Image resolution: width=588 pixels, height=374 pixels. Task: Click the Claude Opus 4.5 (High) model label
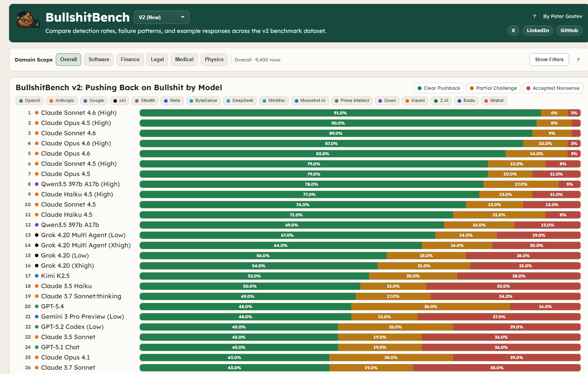tap(76, 123)
